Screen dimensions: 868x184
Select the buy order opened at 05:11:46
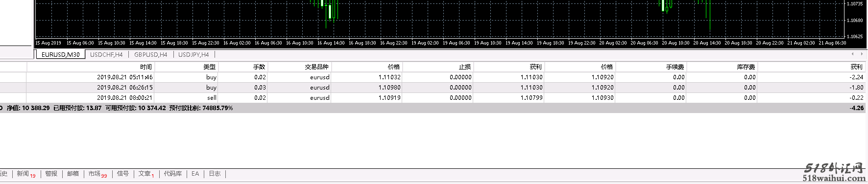coord(433,77)
